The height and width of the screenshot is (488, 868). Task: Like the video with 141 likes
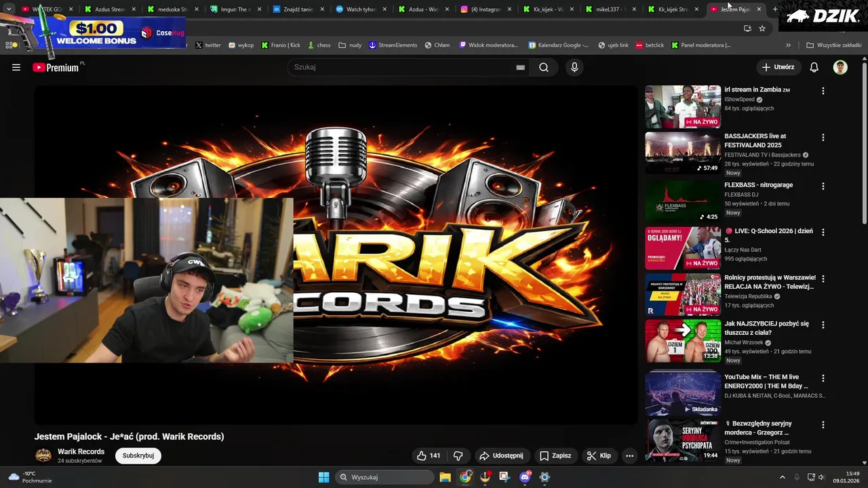click(x=429, y=455)
